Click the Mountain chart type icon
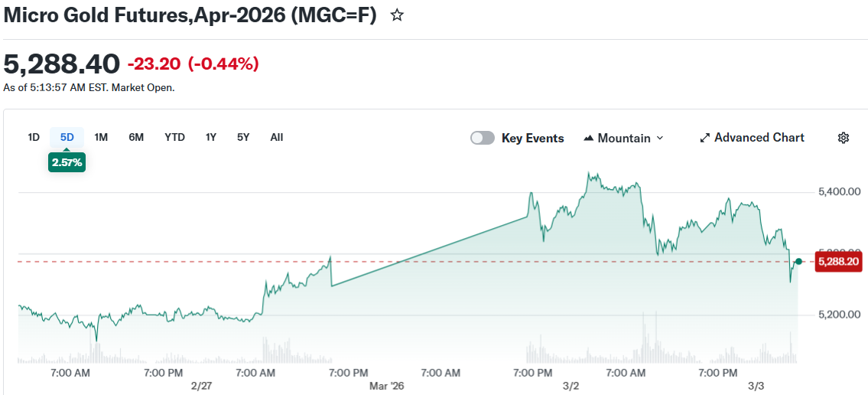This screenshot has width=868, height=395. (x=588, y=139)
